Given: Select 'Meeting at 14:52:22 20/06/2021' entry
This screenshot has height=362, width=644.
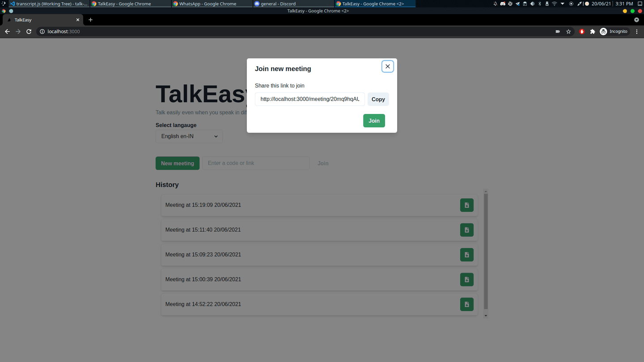Looking at the screenshot, I should click(319, 304).
